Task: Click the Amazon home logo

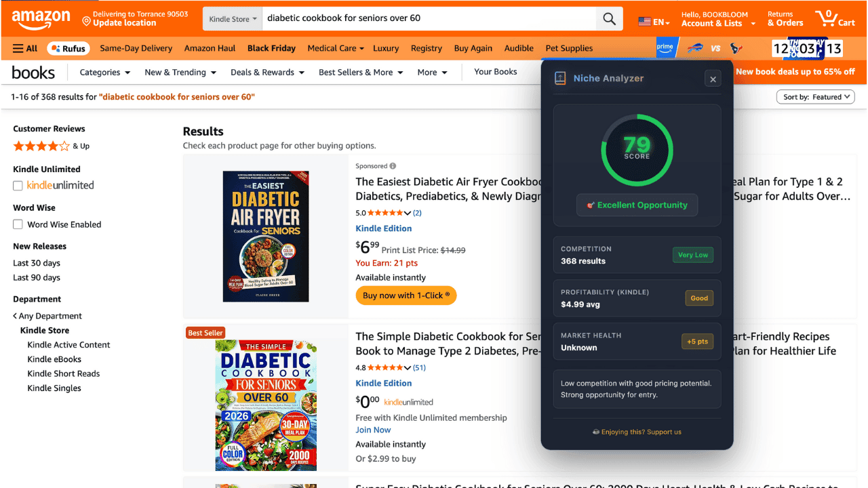Action: 41,18
